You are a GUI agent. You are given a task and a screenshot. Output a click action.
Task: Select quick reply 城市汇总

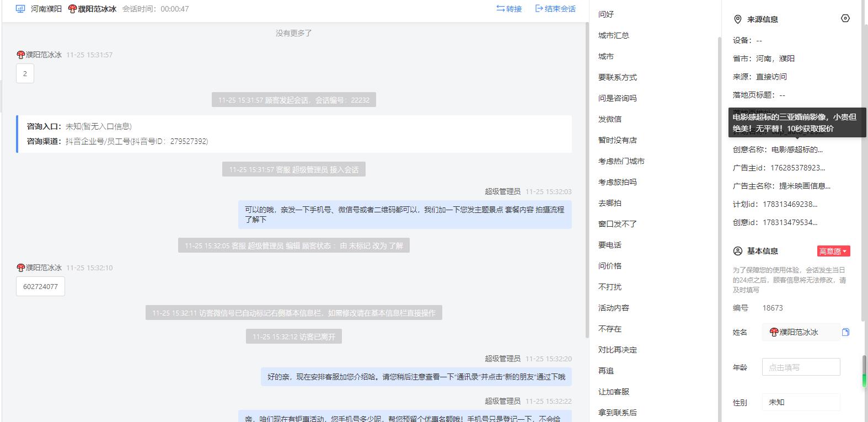pyautogui.click(x=614, y=35)
